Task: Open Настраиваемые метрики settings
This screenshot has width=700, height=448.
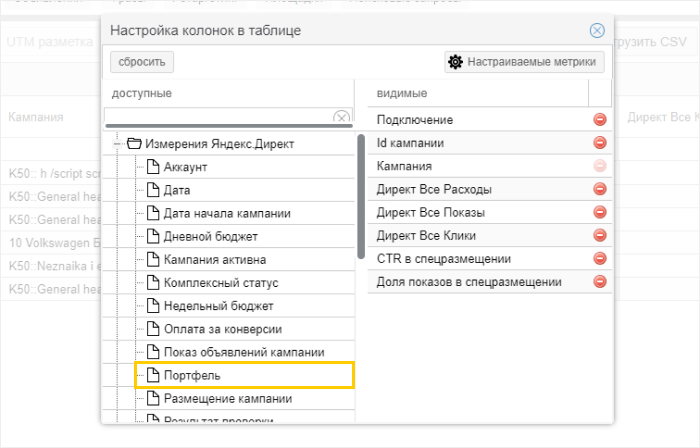Action: click(524, 62)
